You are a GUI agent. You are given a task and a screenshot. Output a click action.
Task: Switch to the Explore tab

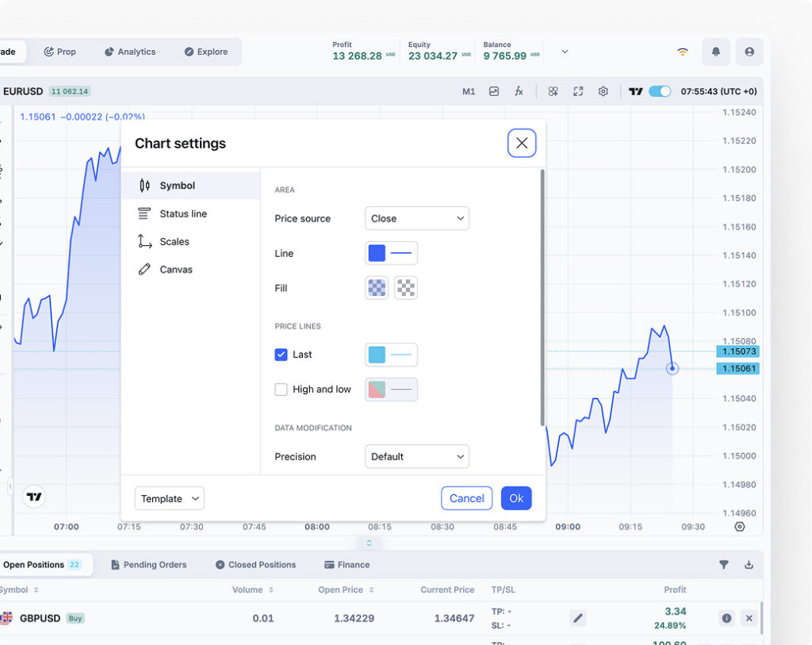point(206,52)
